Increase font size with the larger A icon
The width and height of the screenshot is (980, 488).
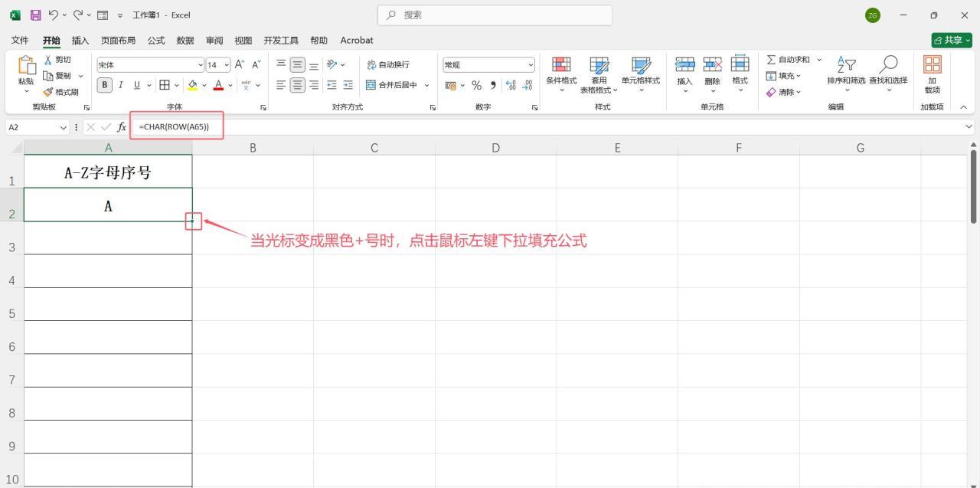[x=240, y=64]
